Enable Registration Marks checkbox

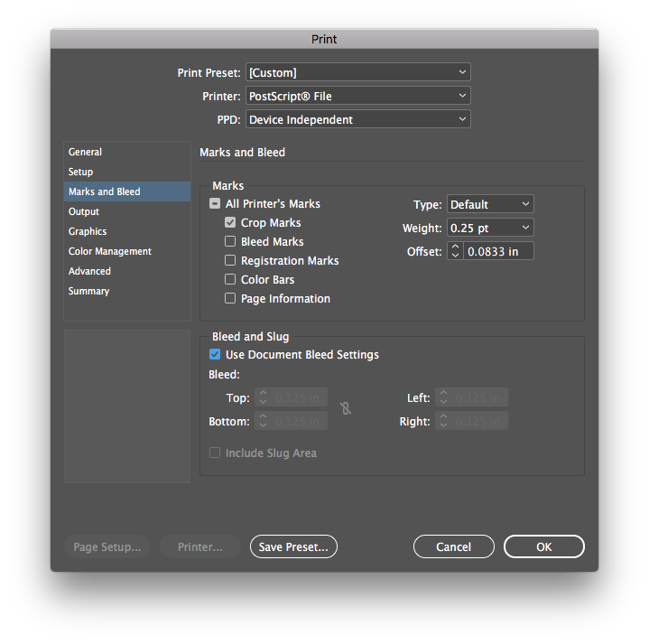pyautogui.click(x=230, y=260)
